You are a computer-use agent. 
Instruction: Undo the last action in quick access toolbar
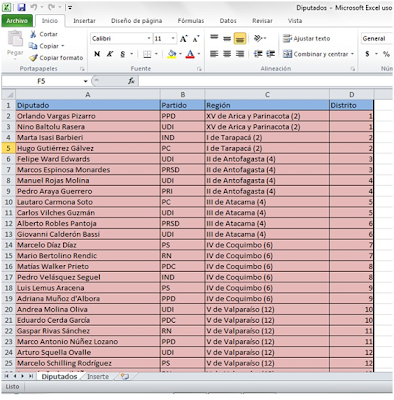pyautogui.click(x=34, y=7)
